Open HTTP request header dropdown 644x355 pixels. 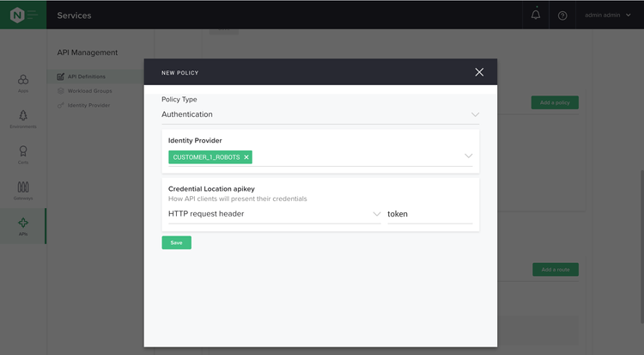pos(275,214)
